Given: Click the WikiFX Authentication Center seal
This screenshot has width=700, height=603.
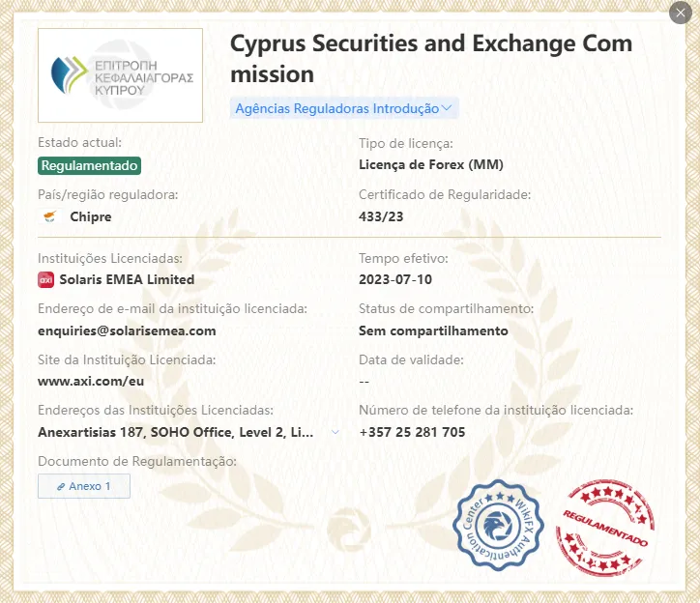Looking at the screenshot, I should [x=498, y=526].
